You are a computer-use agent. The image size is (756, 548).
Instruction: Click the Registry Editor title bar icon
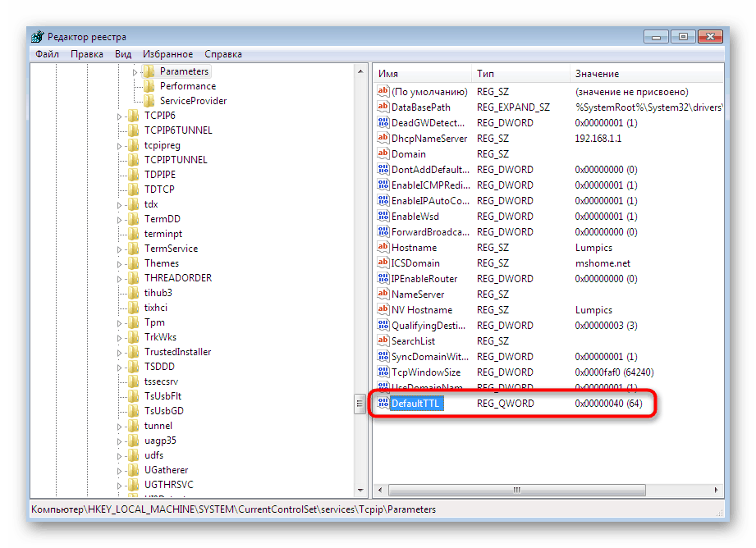click(37, 37)
